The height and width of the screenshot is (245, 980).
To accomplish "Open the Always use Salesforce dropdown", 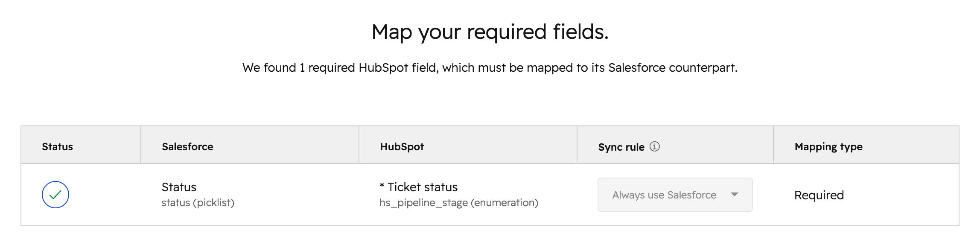I will tap(675, 195).
